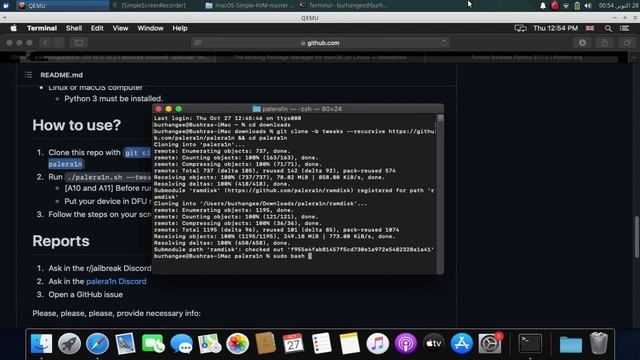Open Podcasts app in the dock
The image size is (640, 360).
405,343
